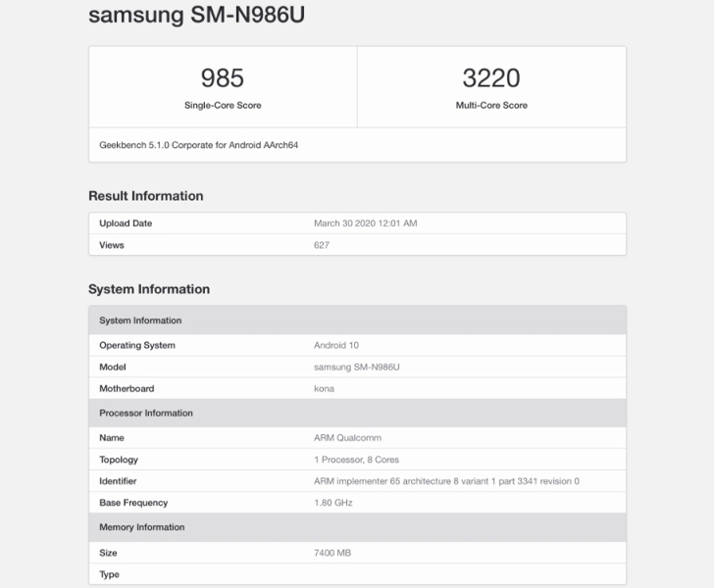
Task: Click the Multi-Core Score label
Action: click(491, 105)
